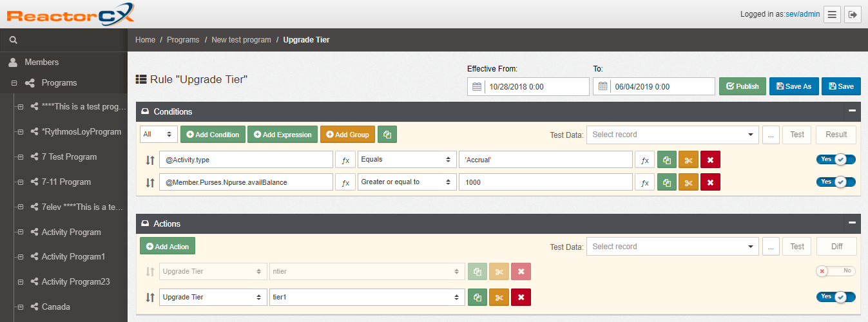Viewport: 868px width, 322px height.
Task: Click the Effective From date field
Action: 535,86
